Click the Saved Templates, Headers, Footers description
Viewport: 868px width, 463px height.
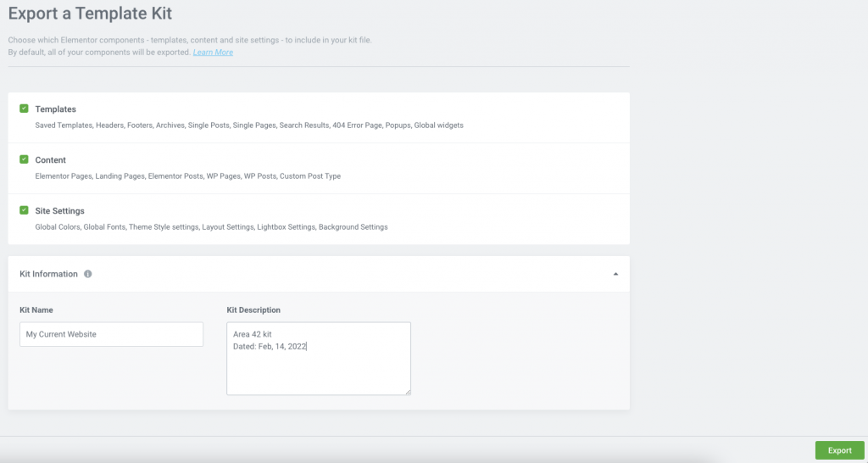coord(249,126)
